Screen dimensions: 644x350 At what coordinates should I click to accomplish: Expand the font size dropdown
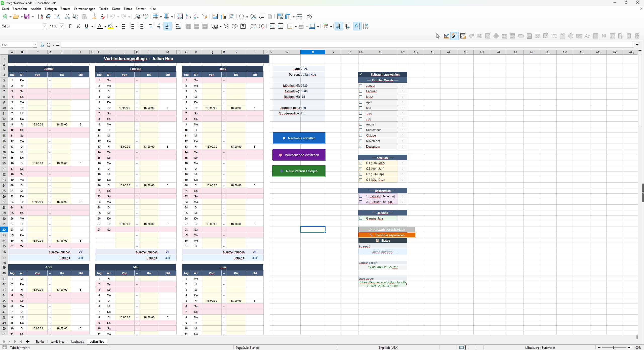click(61, 26)
